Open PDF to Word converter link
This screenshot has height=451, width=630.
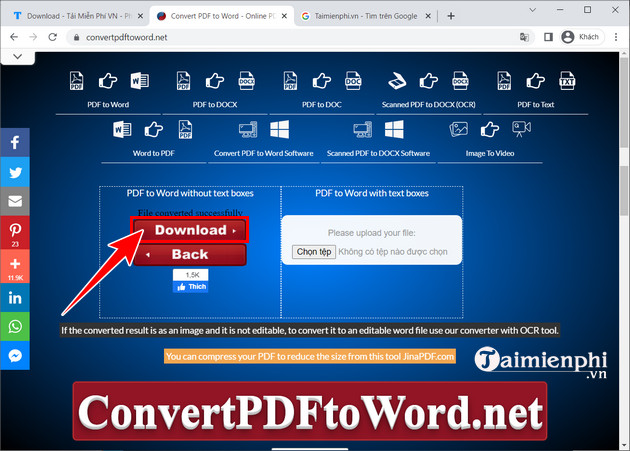pyautogui.click(x=108, y=105)
